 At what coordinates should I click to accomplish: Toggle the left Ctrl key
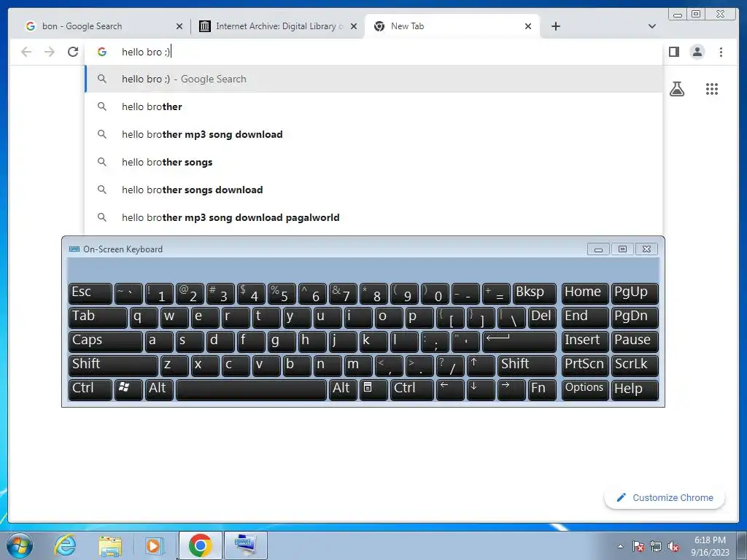[x=90, y=389]
